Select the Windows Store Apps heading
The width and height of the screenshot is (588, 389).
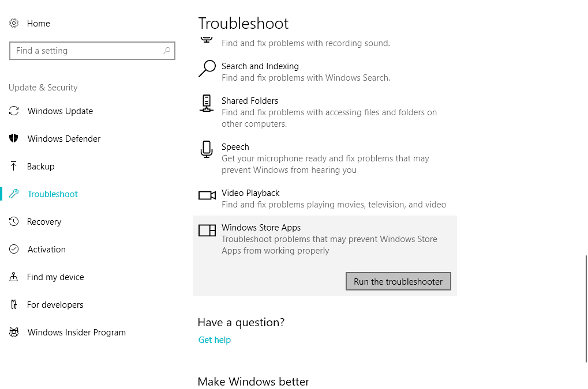pyautogui.click(x=261, y=227)
